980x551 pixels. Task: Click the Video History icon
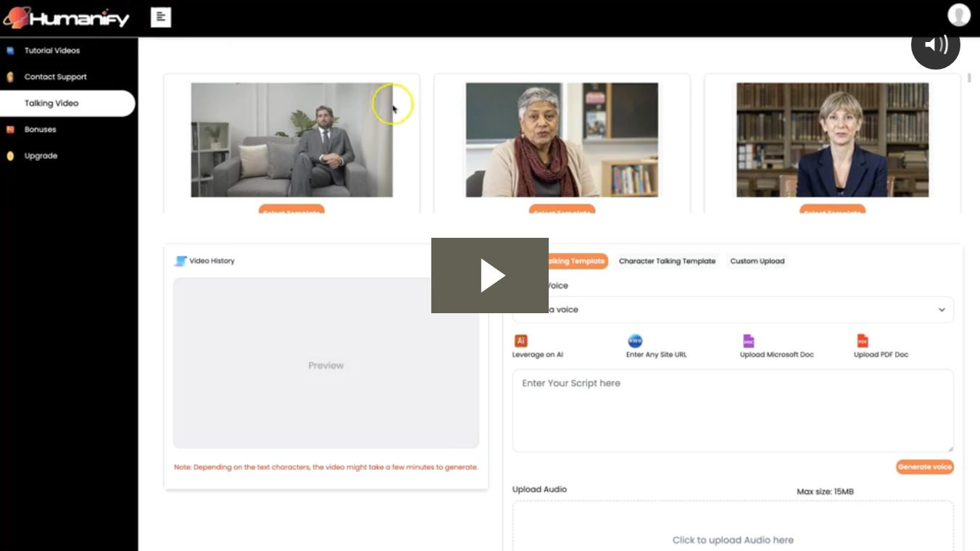[180, 261]
